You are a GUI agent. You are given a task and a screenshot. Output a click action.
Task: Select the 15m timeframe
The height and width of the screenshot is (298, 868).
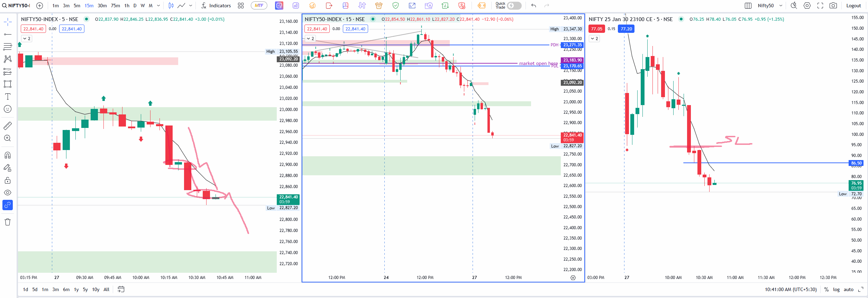(x=89, y=6)
